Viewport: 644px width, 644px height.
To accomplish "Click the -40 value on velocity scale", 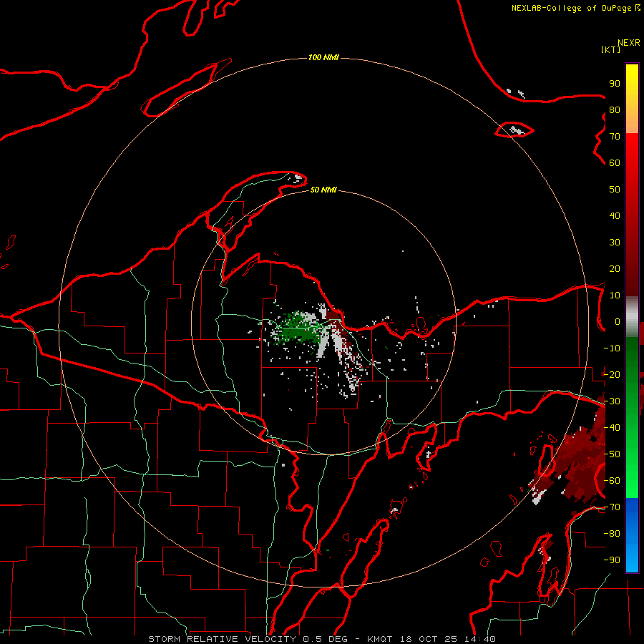I will point(612,428).
